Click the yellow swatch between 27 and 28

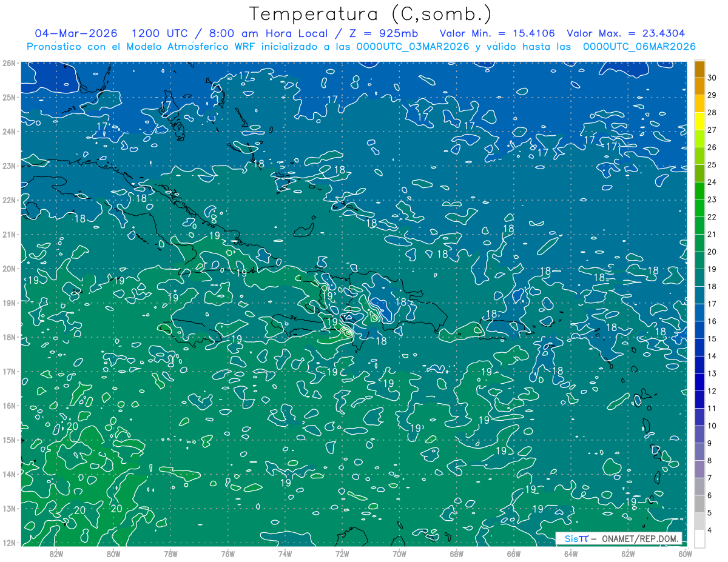tap(699, 121)
